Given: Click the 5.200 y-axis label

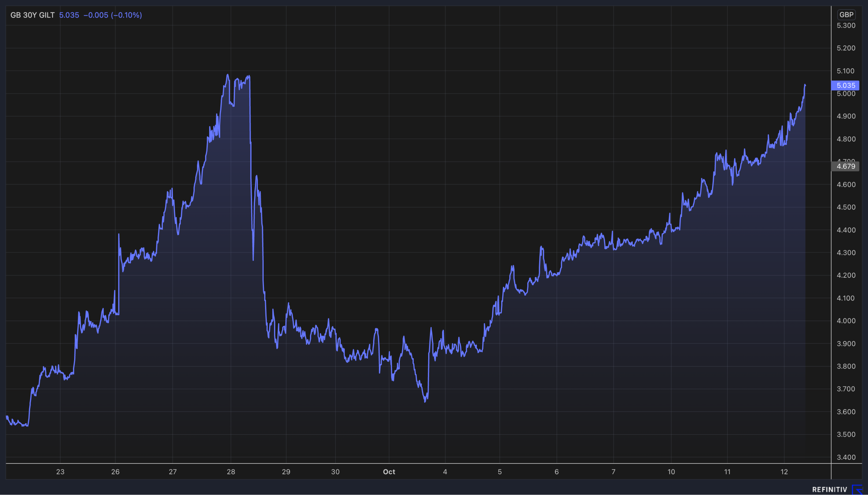Looking at the screenshot, I should click(x=846, y=48).
